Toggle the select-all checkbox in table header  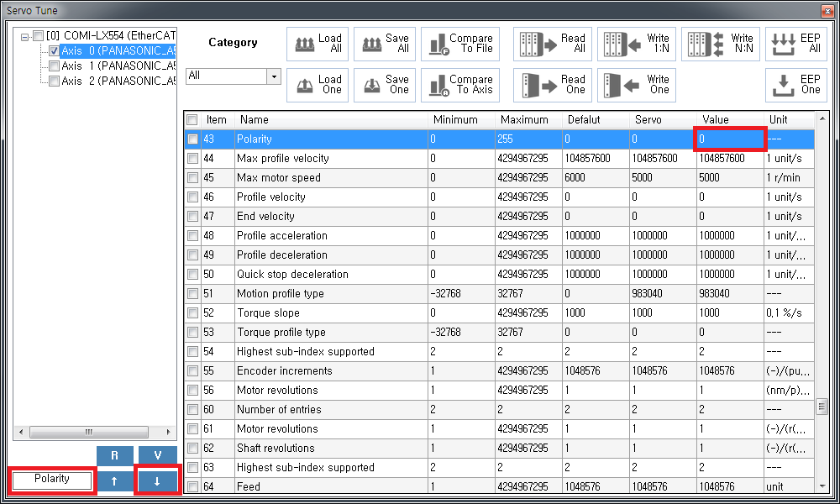pyautogui.click(x=193, y=120)
